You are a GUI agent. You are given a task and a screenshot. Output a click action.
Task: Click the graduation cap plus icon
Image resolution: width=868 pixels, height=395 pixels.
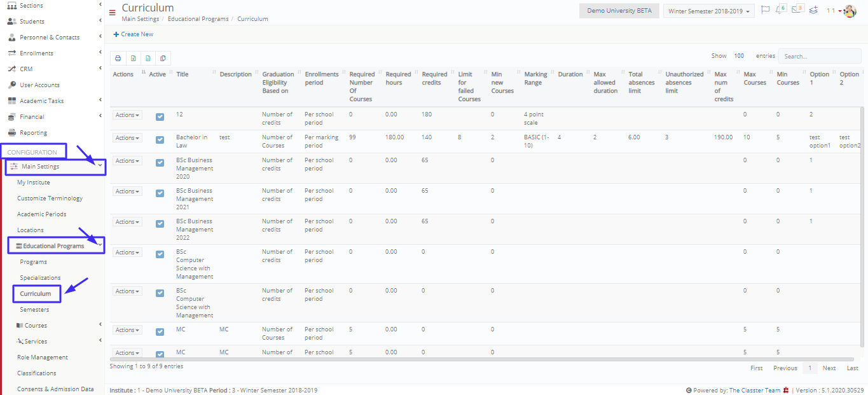click(x=813, y=11)
